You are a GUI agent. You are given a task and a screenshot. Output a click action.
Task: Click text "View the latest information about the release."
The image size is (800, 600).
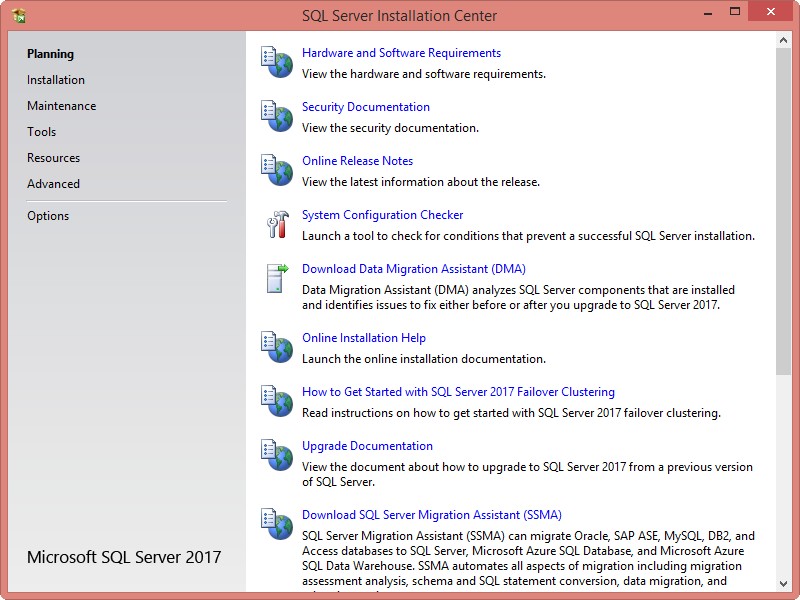[421, 183]
